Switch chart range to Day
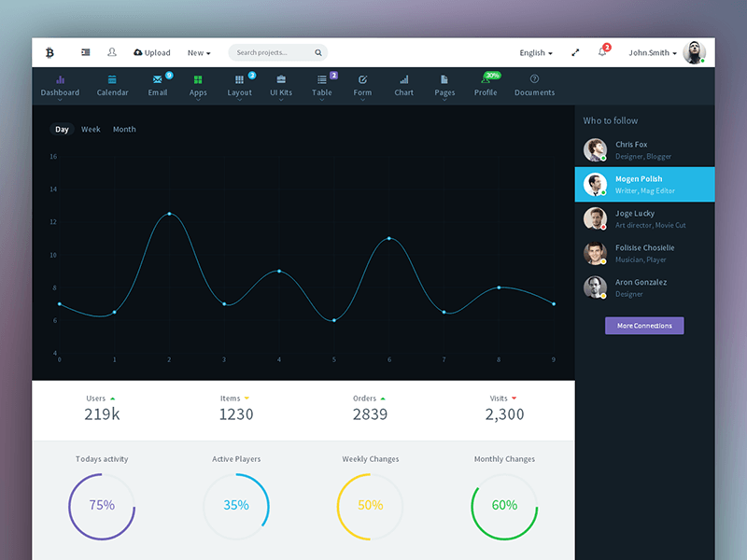The height and width of the screenshot is (560, 747). (x=62, y=130)
